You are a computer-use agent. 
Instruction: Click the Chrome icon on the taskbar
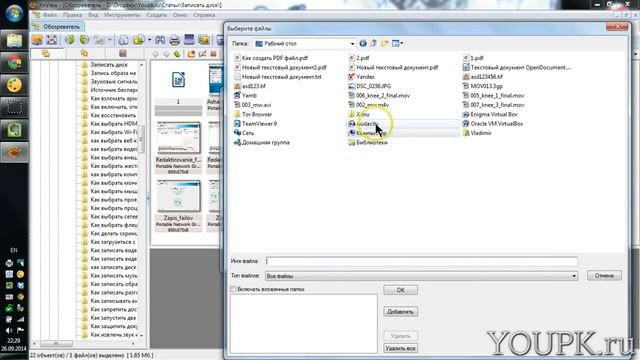(14, 62)
